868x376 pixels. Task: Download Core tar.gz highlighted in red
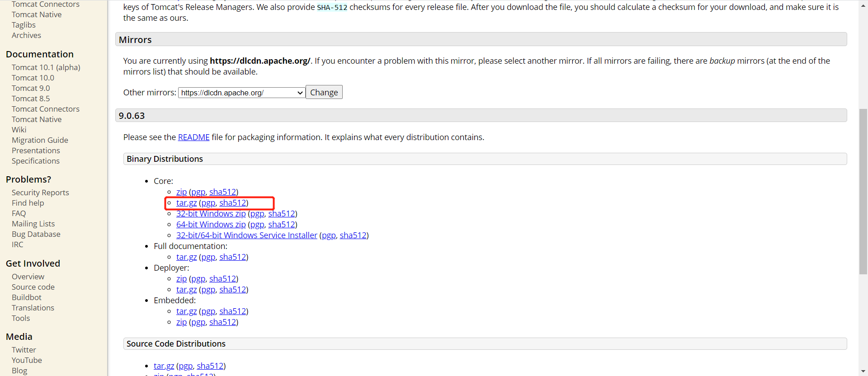(186, 203)
